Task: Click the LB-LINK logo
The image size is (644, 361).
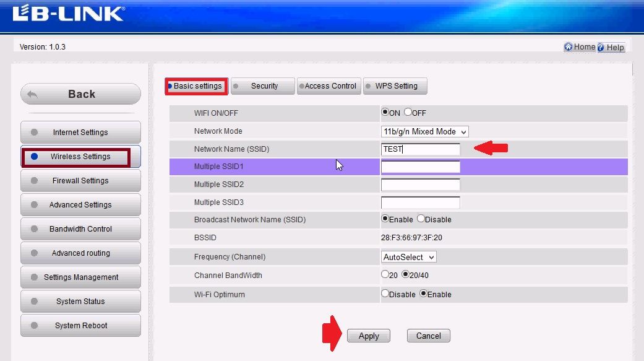Action: tap(68, 13)
